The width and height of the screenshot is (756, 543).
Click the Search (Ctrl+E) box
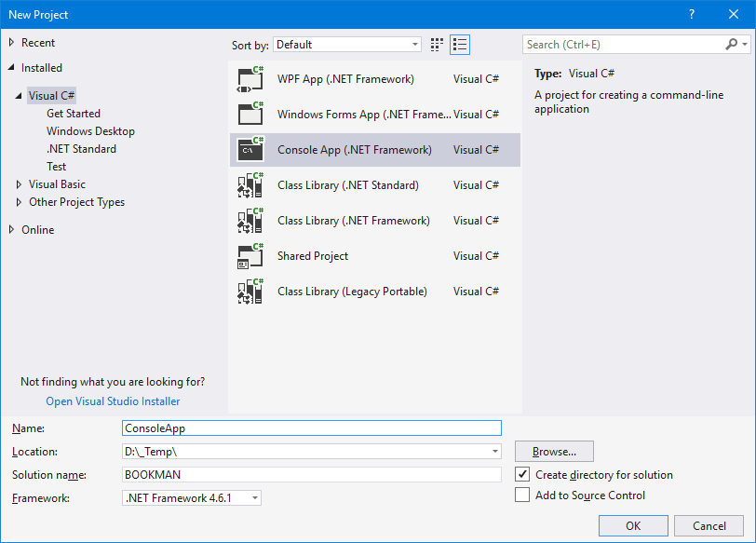tap(625, 45)
